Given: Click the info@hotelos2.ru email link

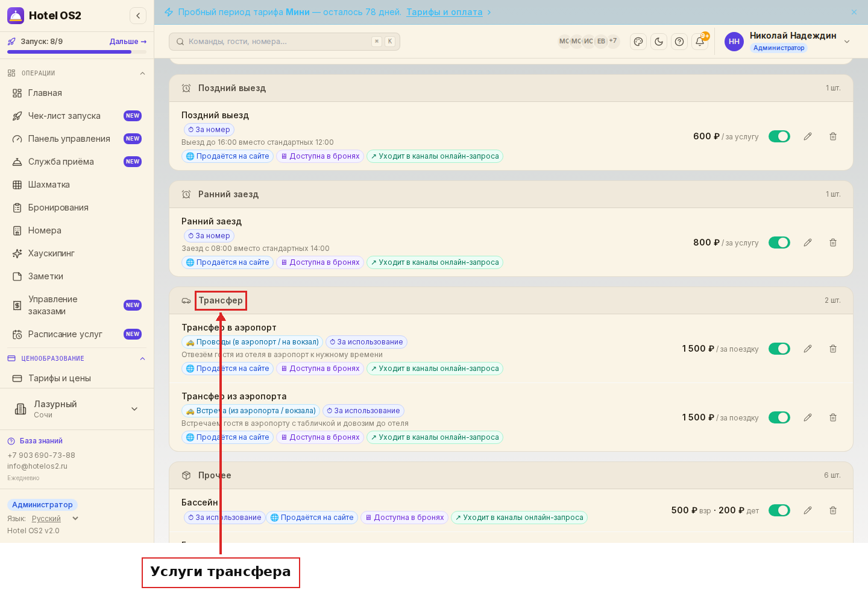Looking at the screenshot, I should [37, 466].
